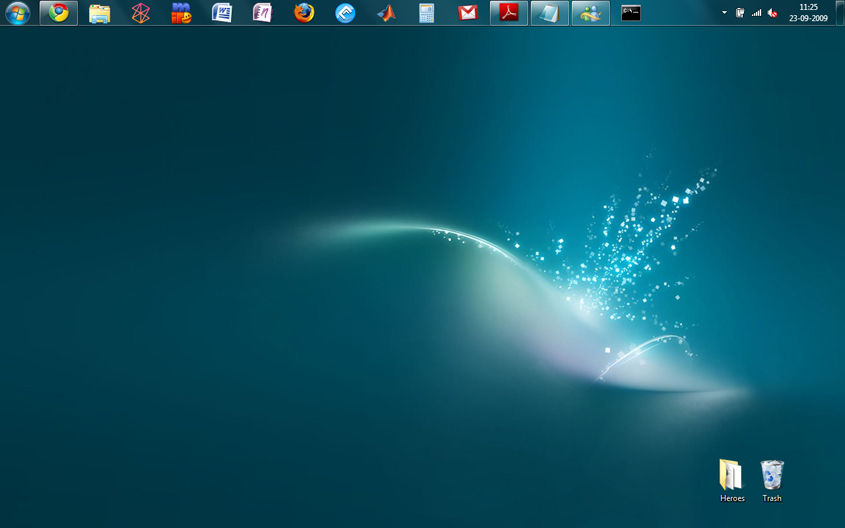Image resolution: width=845 pixels, height=528 pixels.
Task: Select the Trash recycle bin icon
Action: [x=772, y=477]
